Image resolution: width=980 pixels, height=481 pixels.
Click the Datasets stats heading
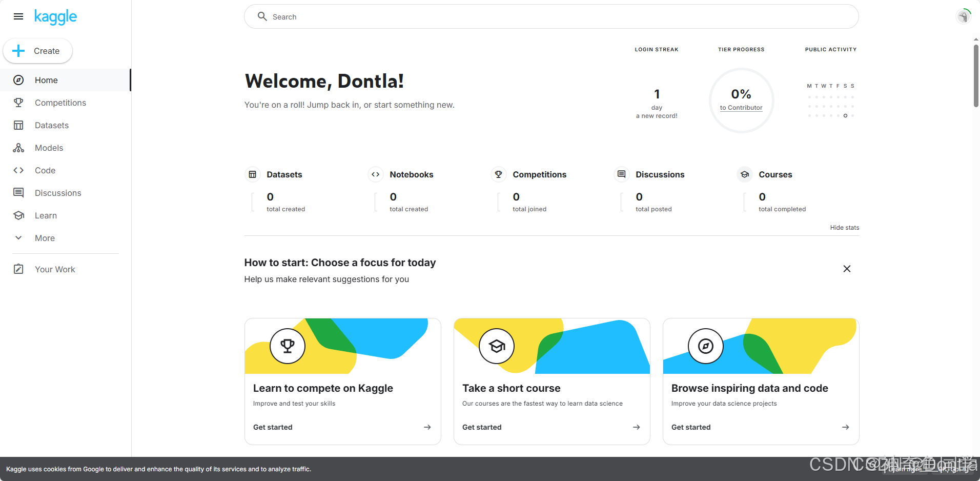click(x=284, y=174)
